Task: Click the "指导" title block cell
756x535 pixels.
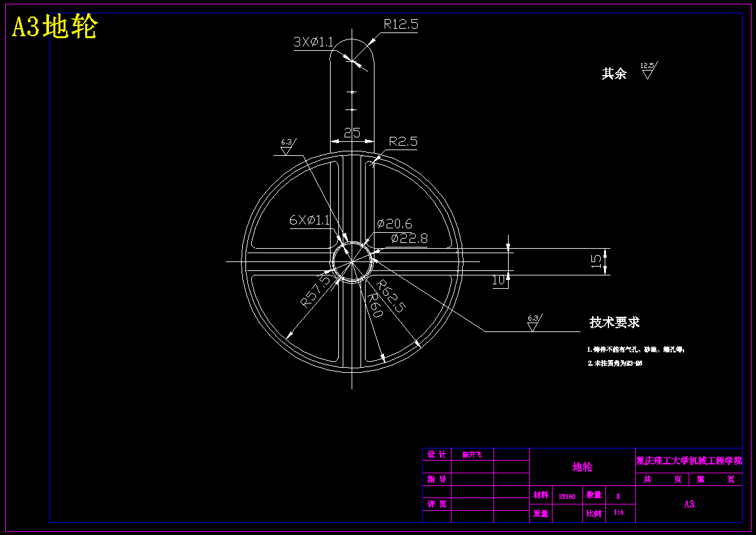Action: point(437,479)
